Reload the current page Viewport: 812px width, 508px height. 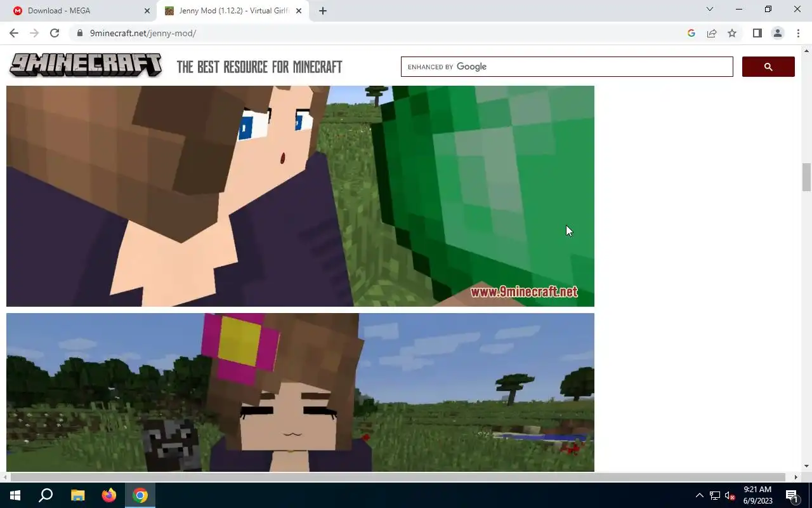(55, 33)
